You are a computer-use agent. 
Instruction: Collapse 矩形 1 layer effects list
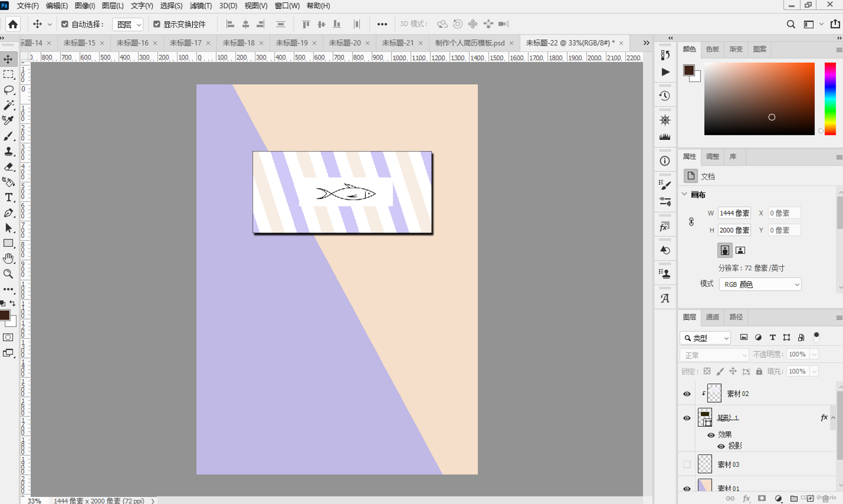pos(833,418)
